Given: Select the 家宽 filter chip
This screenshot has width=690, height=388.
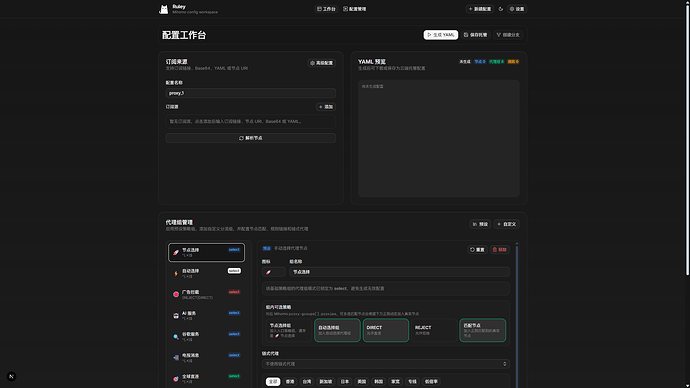Looking at the screenshot, I should (396, 381).
